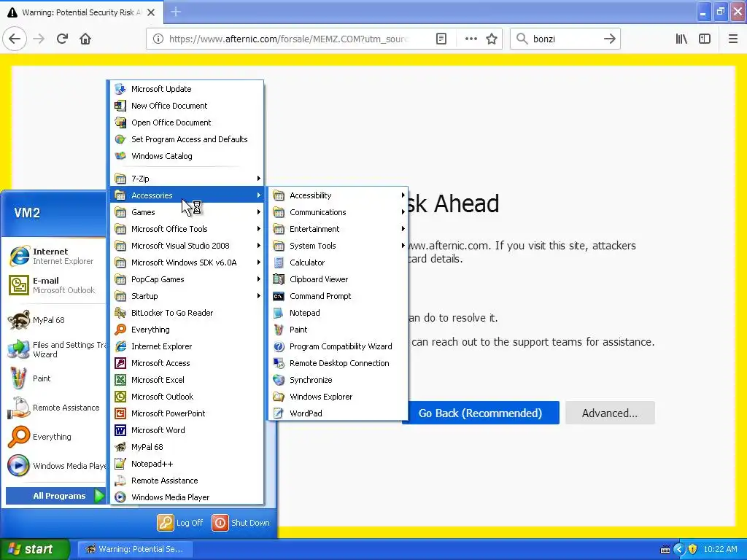The image size is (747, 560).
Task: Open a new browser tab
Action: [176, 12]
